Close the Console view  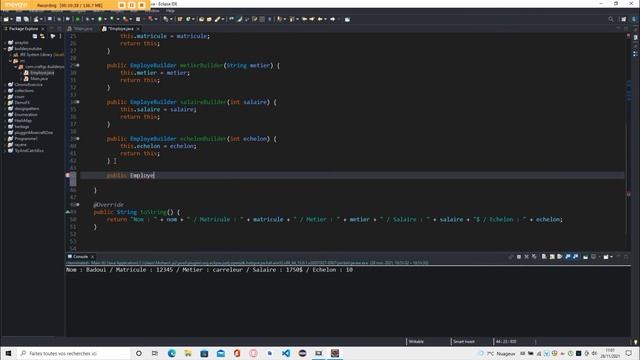92,257
